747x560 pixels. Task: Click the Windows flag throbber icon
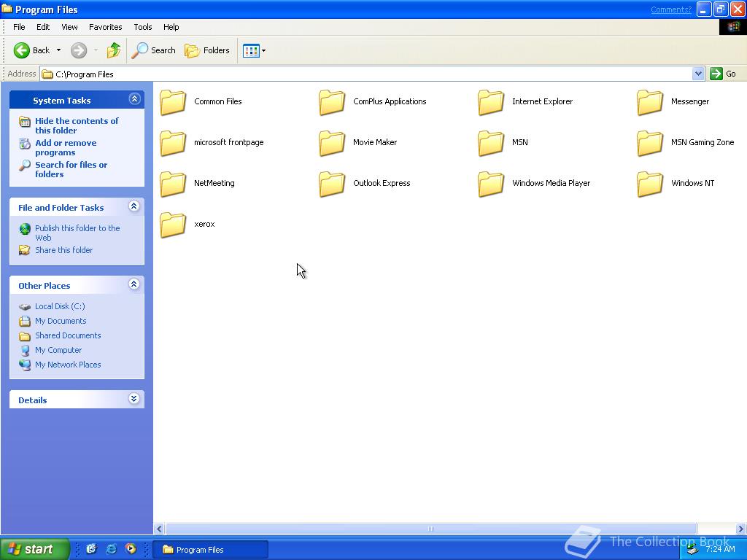coord(732,27)
